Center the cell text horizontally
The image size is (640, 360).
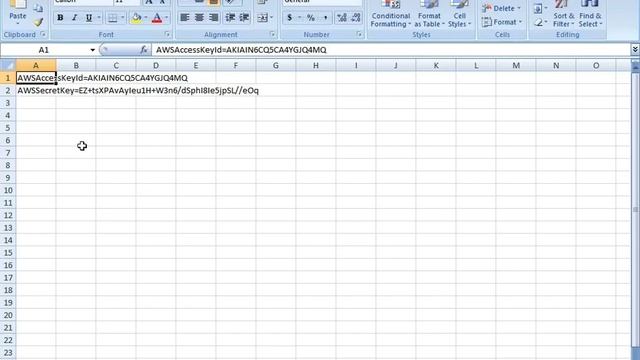pos(199,18)
